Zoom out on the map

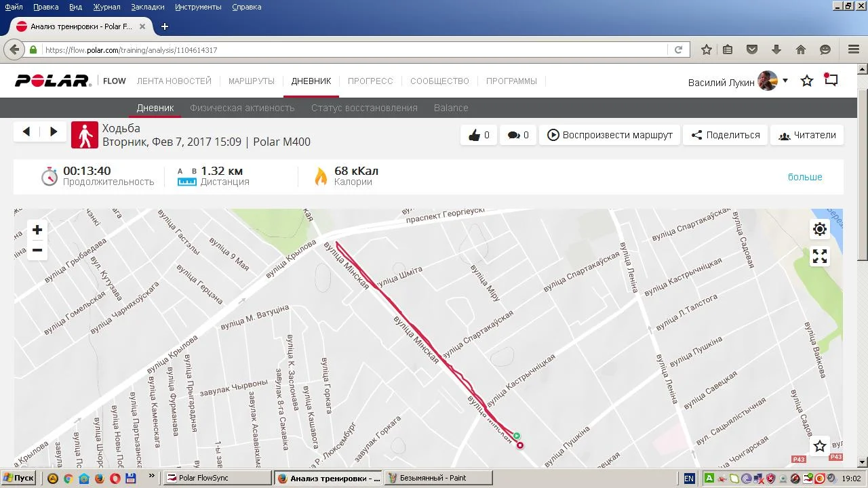pyautogui.click(x=37, y=250)
